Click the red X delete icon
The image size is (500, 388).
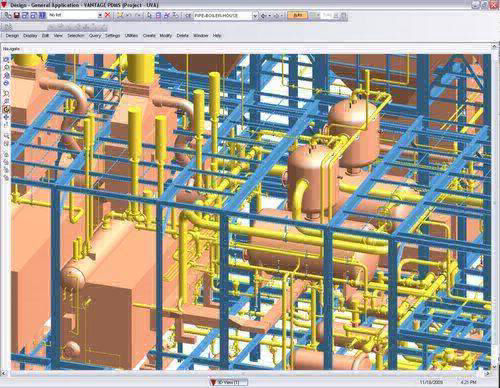[x=107, y=15]
